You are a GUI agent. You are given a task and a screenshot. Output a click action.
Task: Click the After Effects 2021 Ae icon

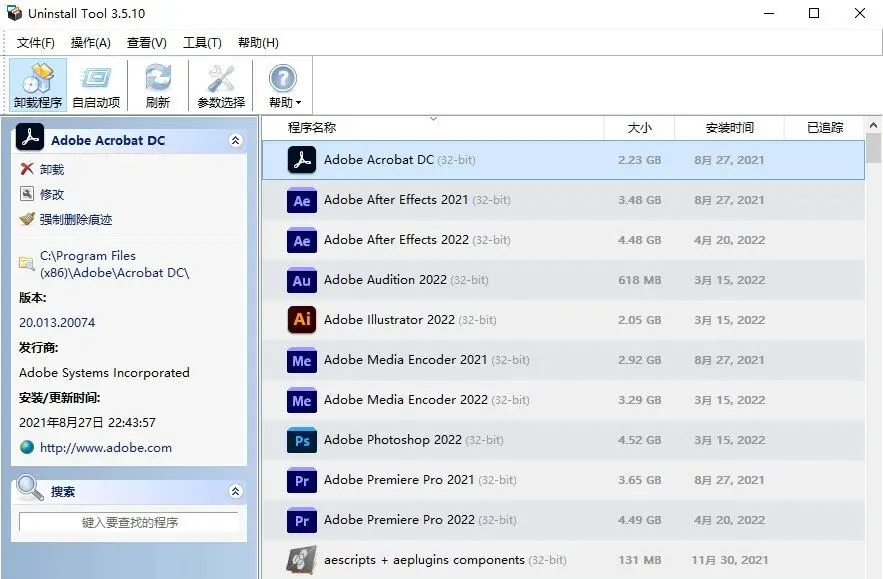302,201
